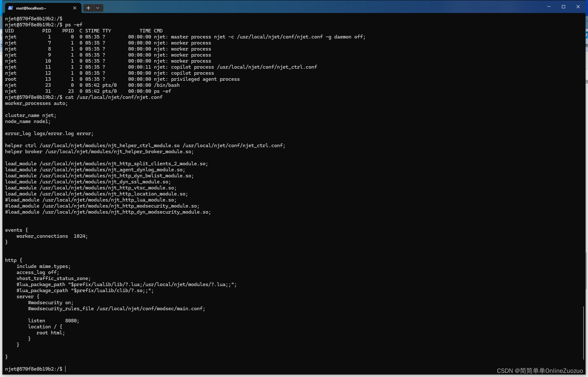Close the terminal window
The height and width of the screenshot is (377, 588).
(578, 7)
